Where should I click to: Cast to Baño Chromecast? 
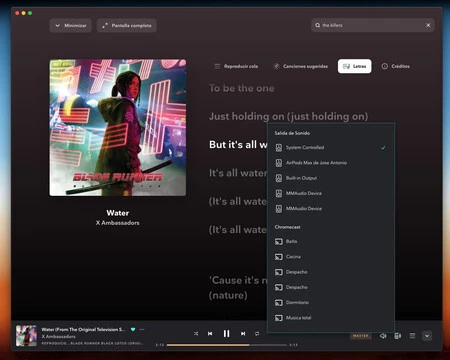coord(331,241)
